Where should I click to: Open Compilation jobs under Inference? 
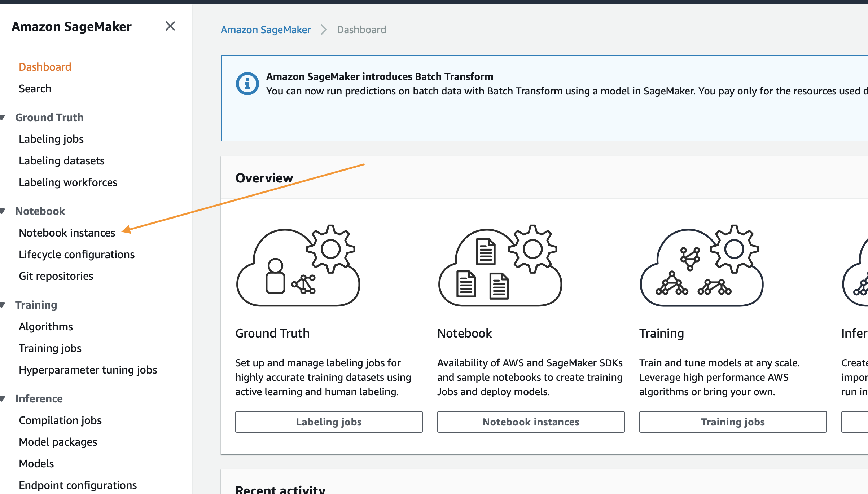60,420
